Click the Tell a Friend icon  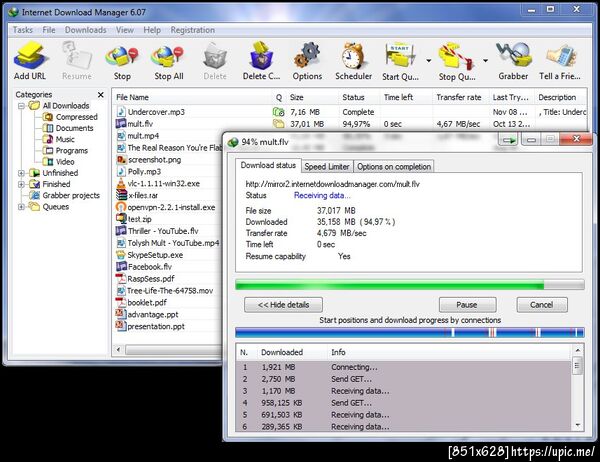pyautogui.click(x=561, y=57)
